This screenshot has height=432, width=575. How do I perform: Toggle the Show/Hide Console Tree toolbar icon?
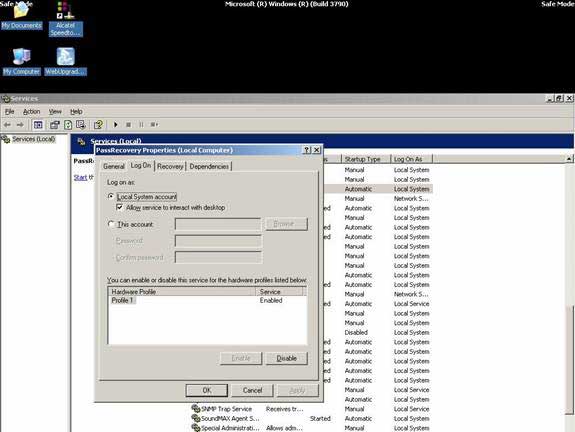pyautogui.click(x=38, y=125)
